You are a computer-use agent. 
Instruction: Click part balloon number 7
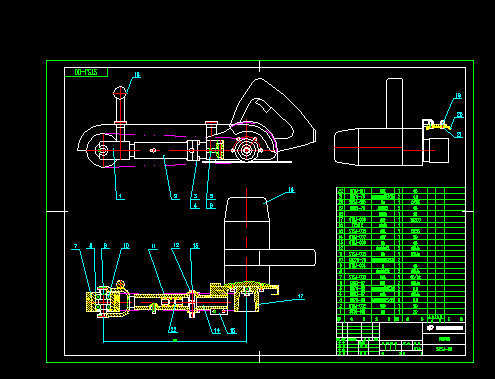click(76, 246)
